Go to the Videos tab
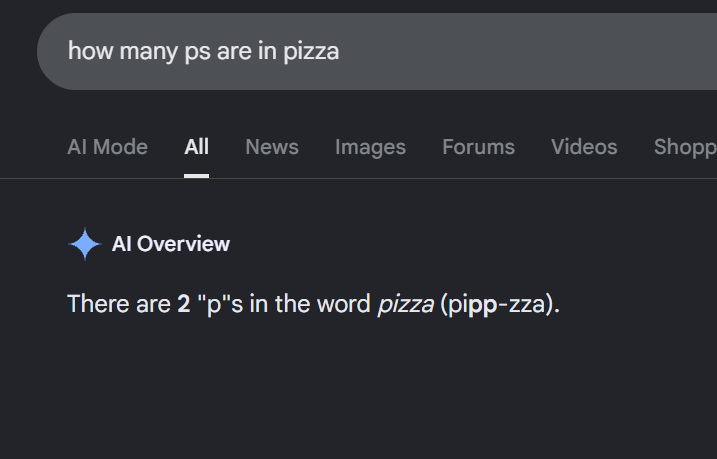Image resolution: width=717 pixels, height=459 pixels. [x=584, y=147]
